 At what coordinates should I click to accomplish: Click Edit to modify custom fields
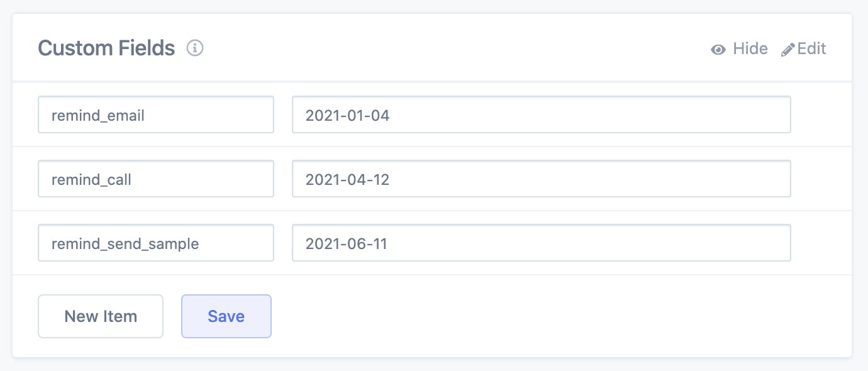(x=811, y=48)
